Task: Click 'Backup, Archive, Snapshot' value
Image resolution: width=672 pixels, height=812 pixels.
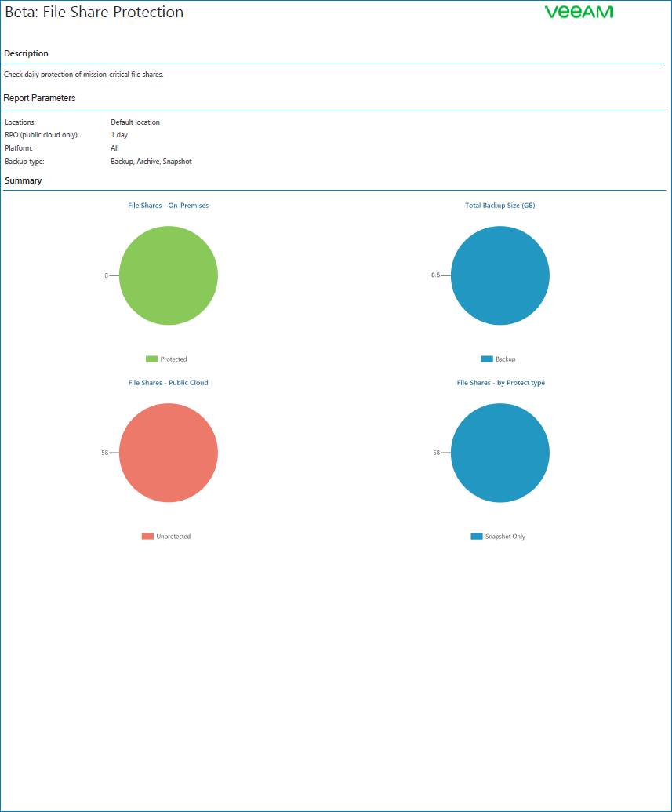Action: (151, 162)
